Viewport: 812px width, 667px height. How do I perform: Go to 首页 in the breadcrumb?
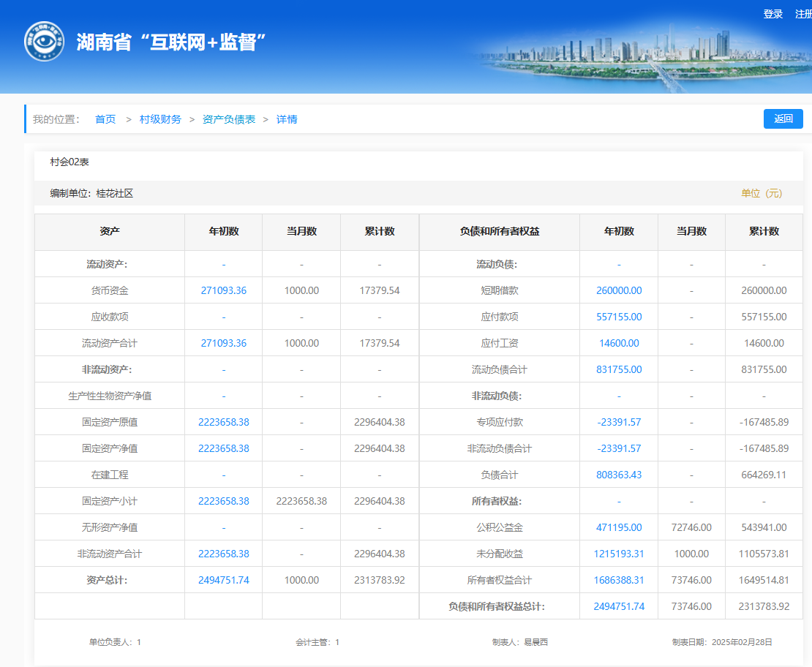click(105, 119)
